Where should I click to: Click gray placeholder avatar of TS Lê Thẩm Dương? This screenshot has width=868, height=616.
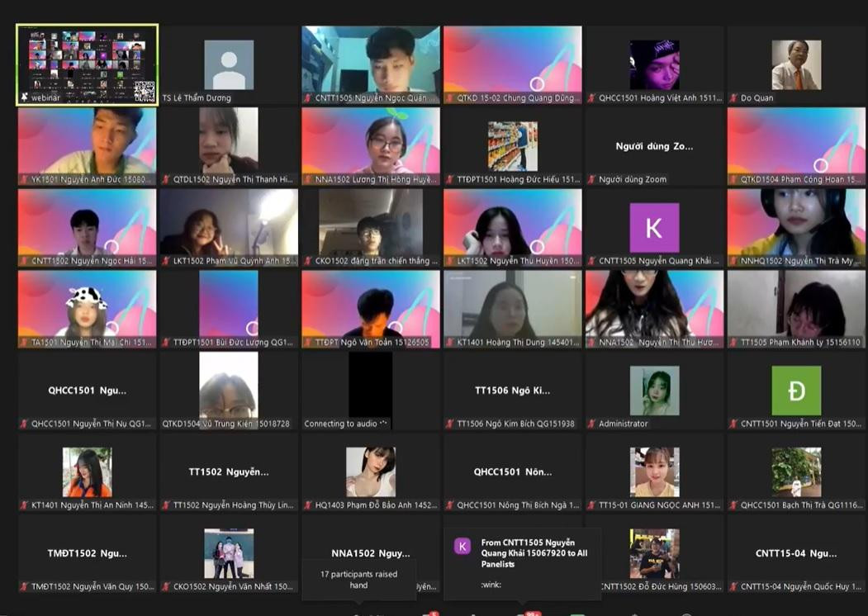[x=229, y=64]
